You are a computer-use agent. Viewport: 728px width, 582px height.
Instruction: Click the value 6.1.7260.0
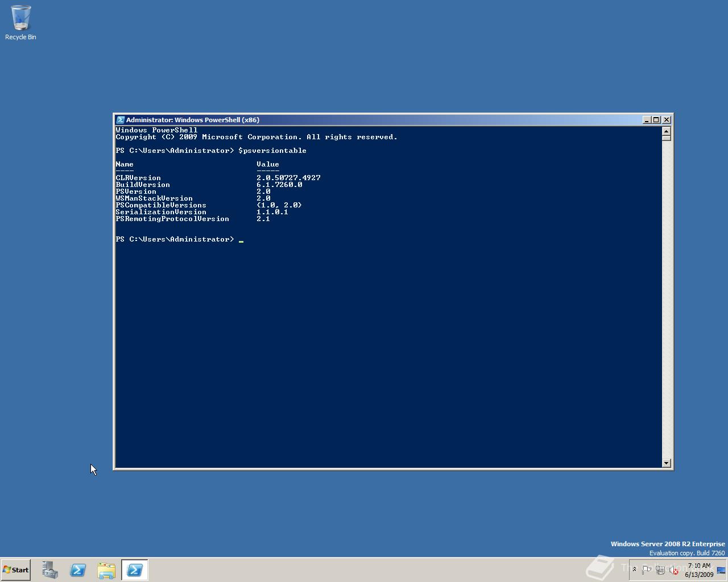click(x=279, y=185)
